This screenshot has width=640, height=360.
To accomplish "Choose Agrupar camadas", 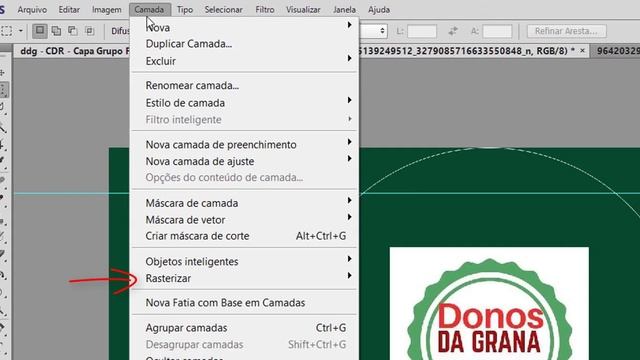I will tap(244, 327).
